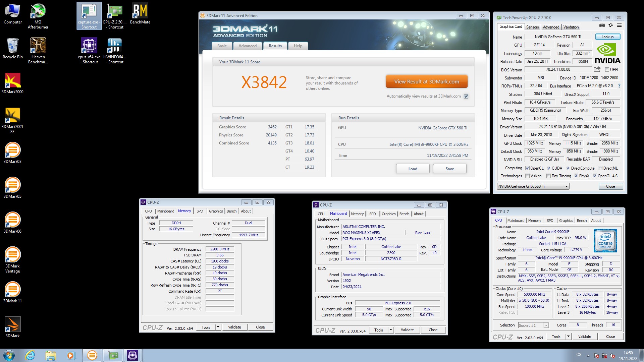Image resolution: width=644 pixels, height=362 pixels.
Task: Click the taskbar clock showing 14:50
Action: [x=628, y=356]
